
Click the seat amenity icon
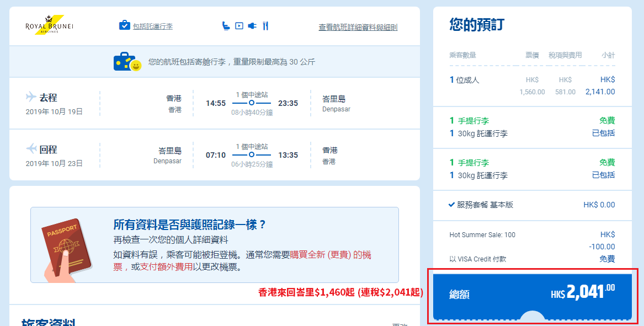coord(226,26)
